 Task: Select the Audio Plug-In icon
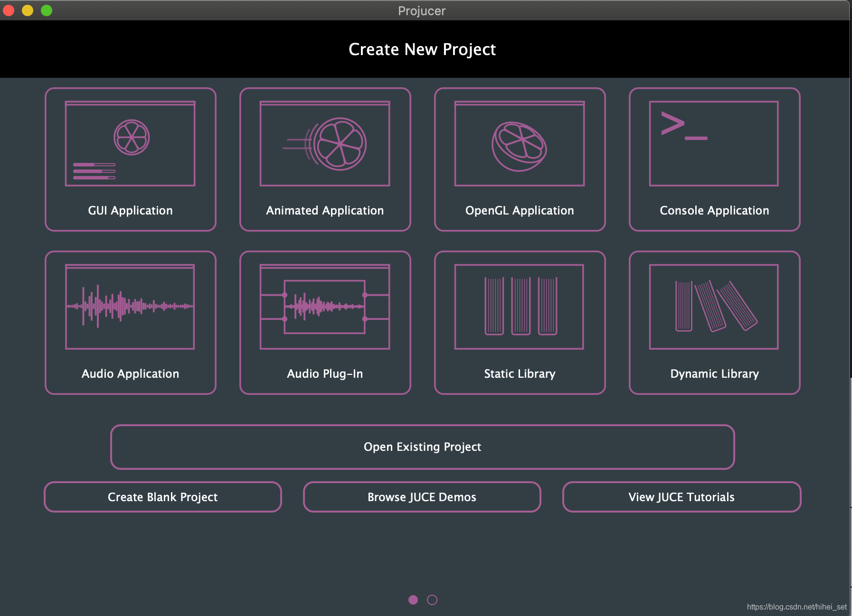325,307
